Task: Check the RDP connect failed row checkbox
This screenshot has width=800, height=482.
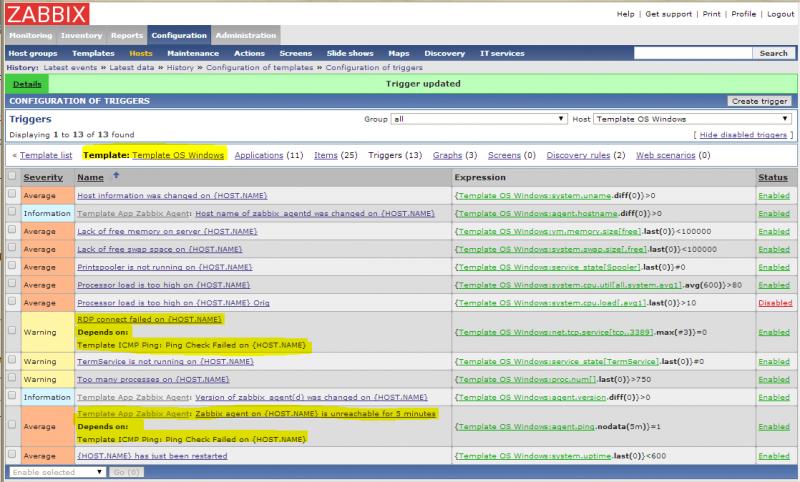Action: tap(12, 331)
